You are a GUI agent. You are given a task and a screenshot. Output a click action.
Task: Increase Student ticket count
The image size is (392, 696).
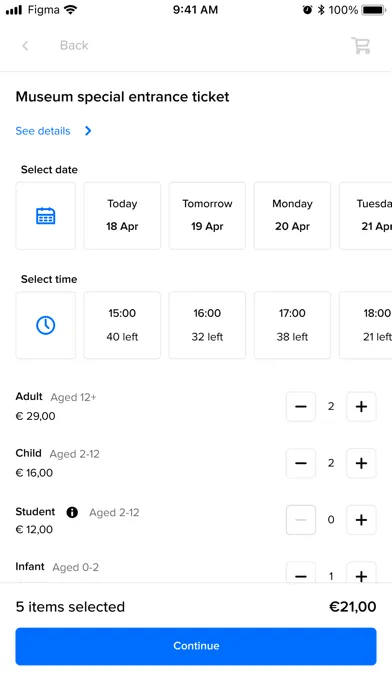(361, 520)
